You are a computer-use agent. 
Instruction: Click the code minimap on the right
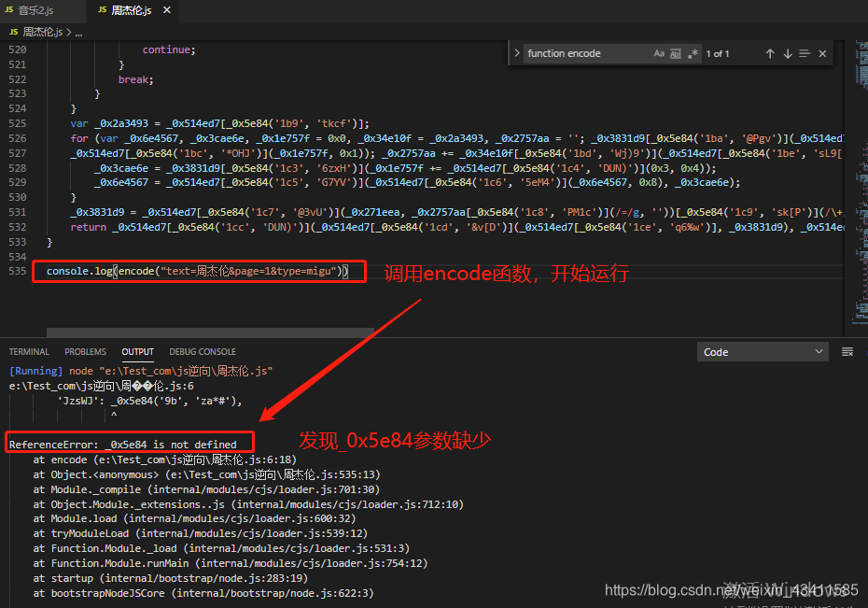860,183
